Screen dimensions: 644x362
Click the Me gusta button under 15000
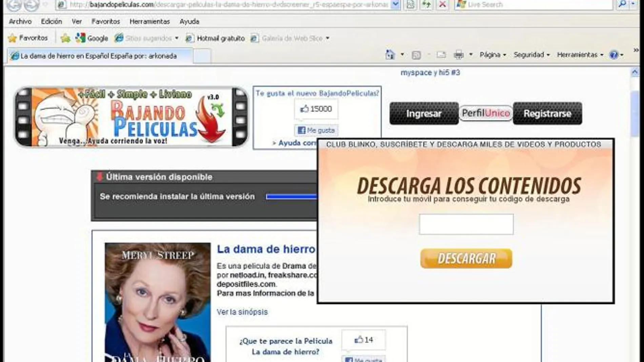click(316, 130)
